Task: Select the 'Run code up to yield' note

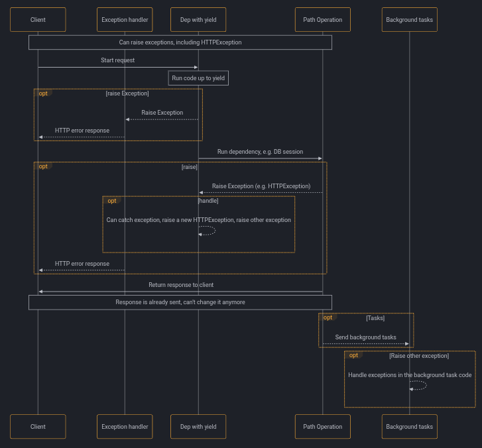Action: tap(198, 78)
